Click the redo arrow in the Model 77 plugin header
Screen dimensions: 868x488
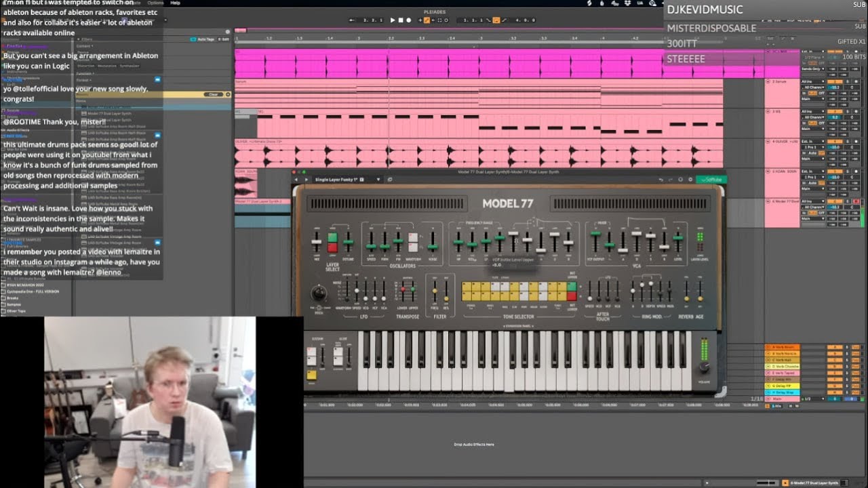pos(671,180)
